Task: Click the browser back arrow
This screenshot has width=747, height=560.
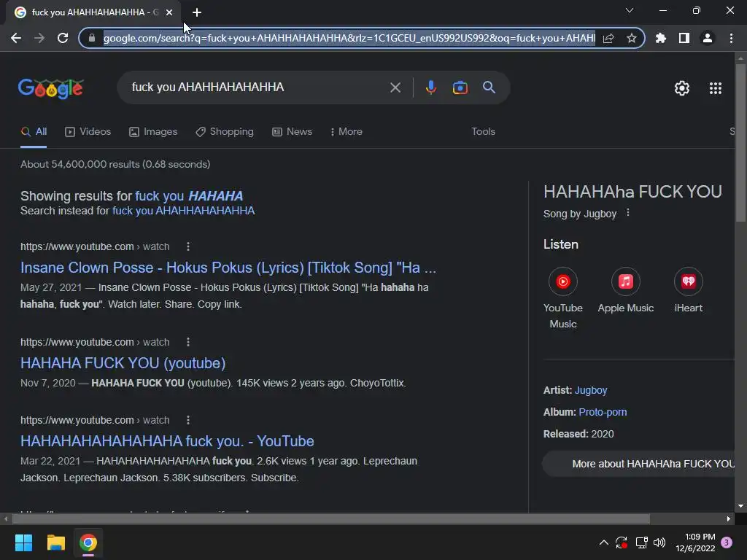Action: tap(16, 38)
